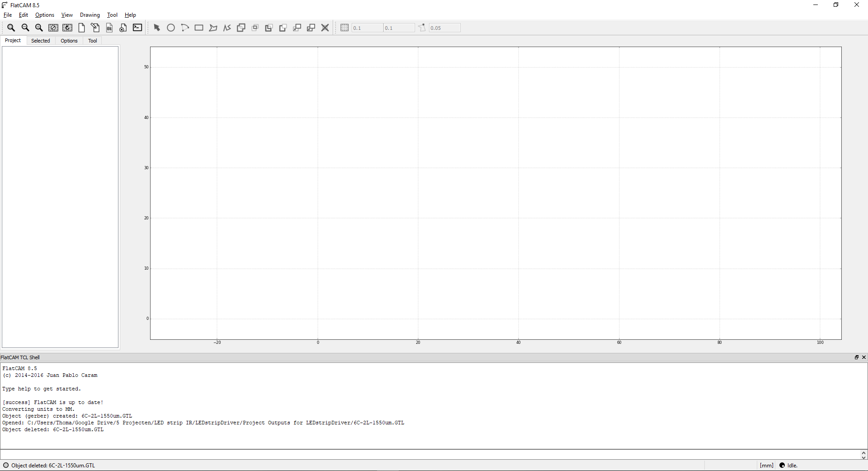Click the Copy Objects icon

311,28
